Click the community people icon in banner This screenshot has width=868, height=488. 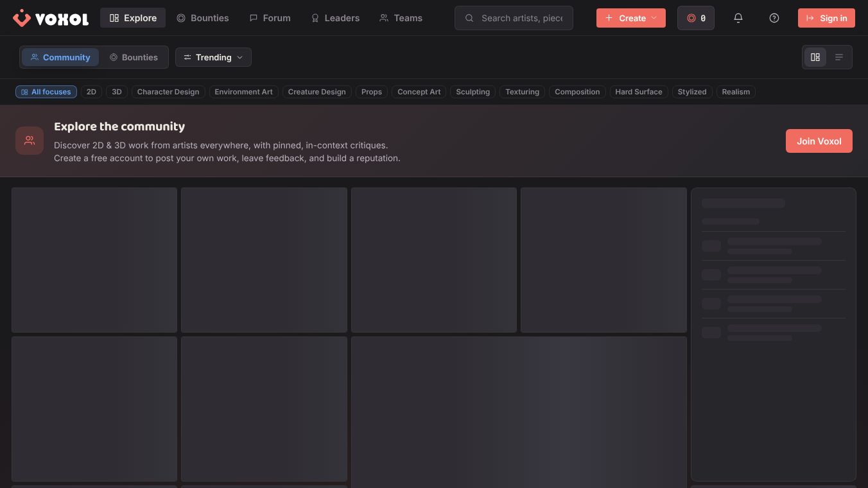pos(30,141)
